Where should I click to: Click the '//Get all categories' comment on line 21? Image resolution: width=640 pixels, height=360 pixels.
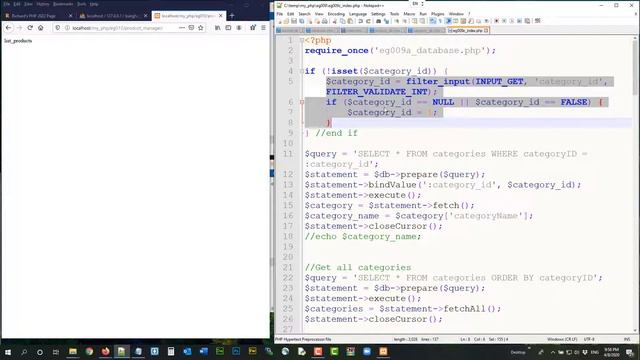pos(358,267)
